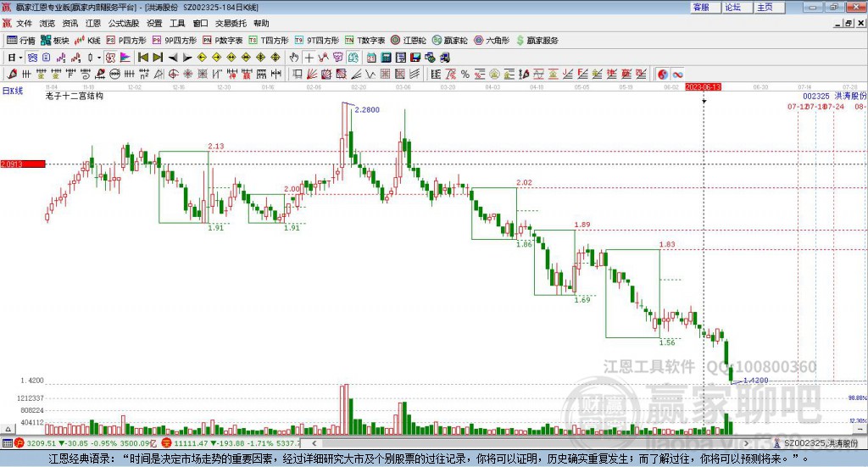Screen dimensions: 868x467
Task: Restore the inner document window
Action: coord(849,23)
